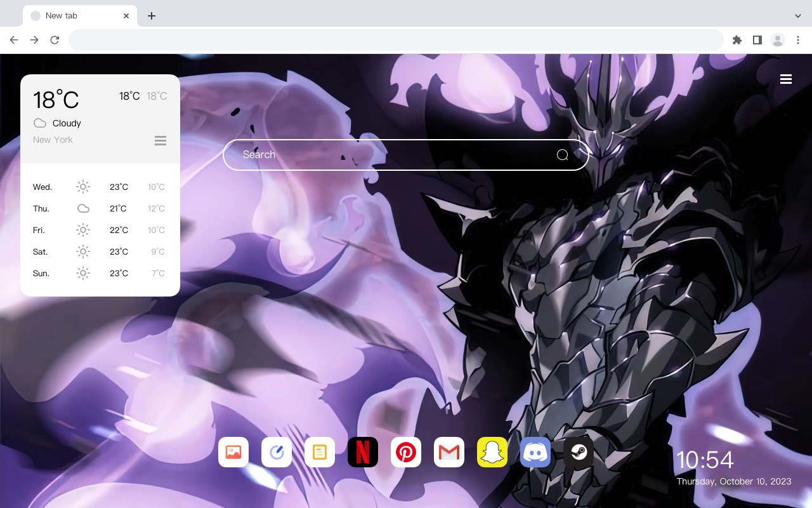This screenshot has width=812, height=508.
Task: Click Sunday's 7°C low temperature
Action: pos(158,273)
